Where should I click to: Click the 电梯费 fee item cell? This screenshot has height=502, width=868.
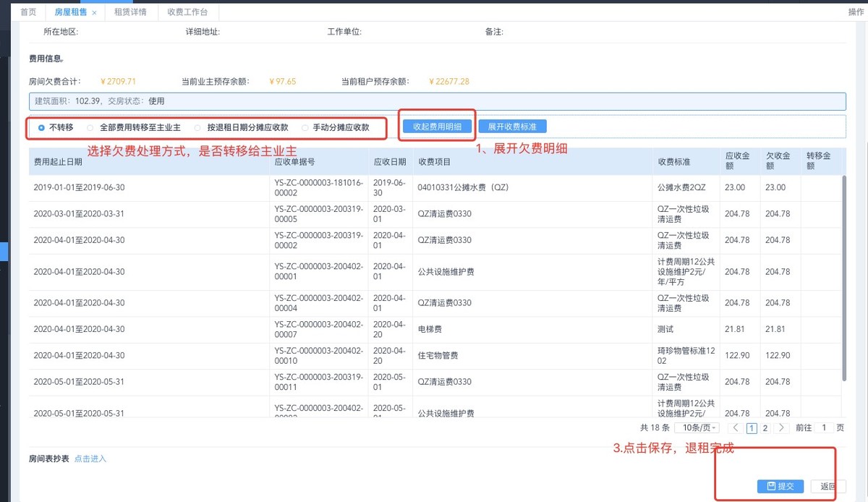tap(532, 329)
